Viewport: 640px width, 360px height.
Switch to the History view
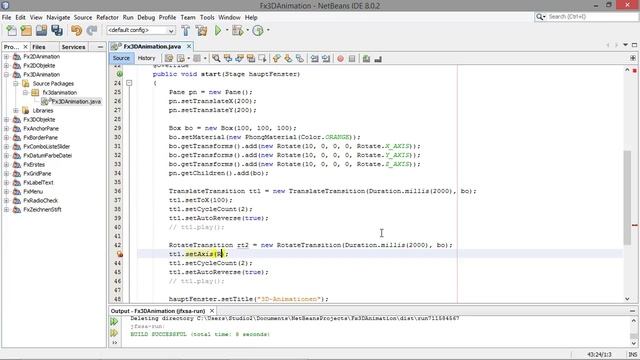pyautogui.click(x=147, y=58)
